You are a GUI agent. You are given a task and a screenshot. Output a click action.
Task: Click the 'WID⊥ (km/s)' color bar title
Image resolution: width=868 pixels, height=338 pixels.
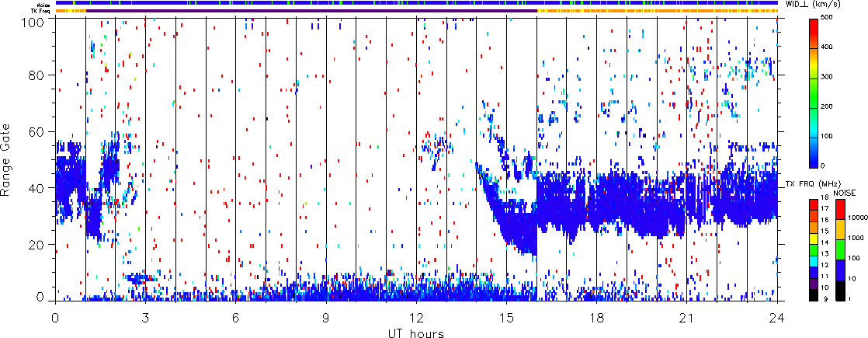click(x=813, y=4)
